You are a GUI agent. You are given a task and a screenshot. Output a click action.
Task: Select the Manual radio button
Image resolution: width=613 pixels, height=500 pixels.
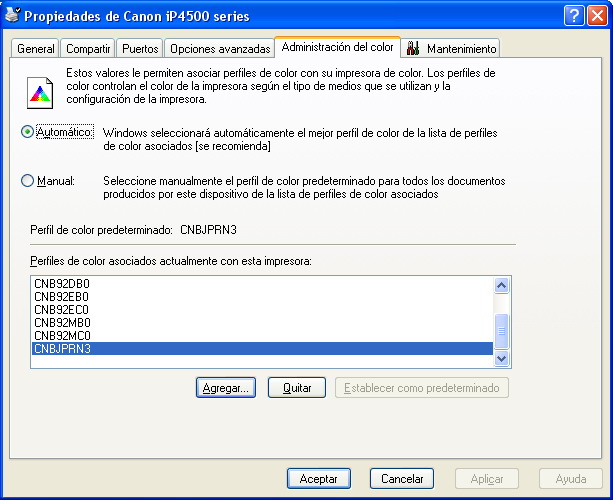point(27,181)
